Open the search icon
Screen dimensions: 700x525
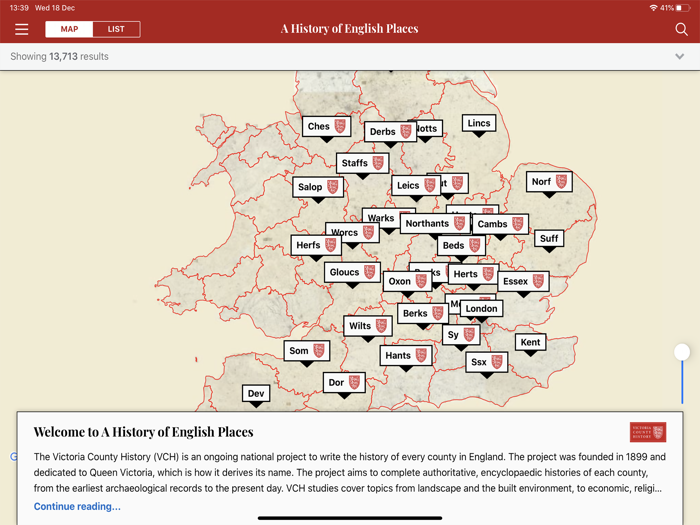click(x=681, y=29)
